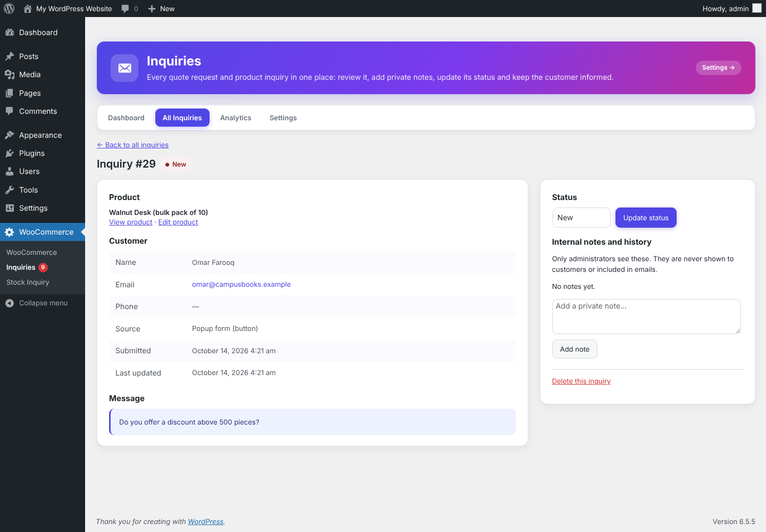This screenshot has width=766, height=532.
Task: Click Back to all inquiries link
Action: coord(132,145)
